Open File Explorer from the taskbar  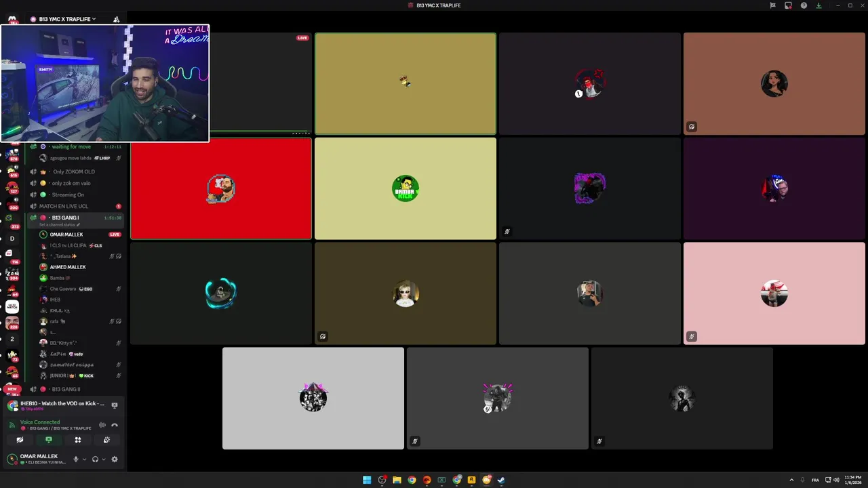coord(397,480)
